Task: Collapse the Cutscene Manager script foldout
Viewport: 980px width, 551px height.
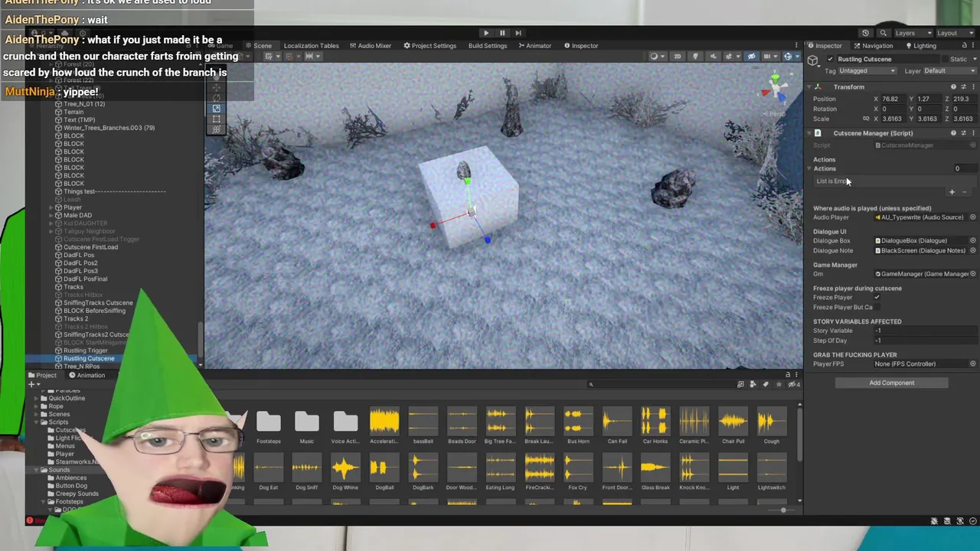Action: [809, 133]
